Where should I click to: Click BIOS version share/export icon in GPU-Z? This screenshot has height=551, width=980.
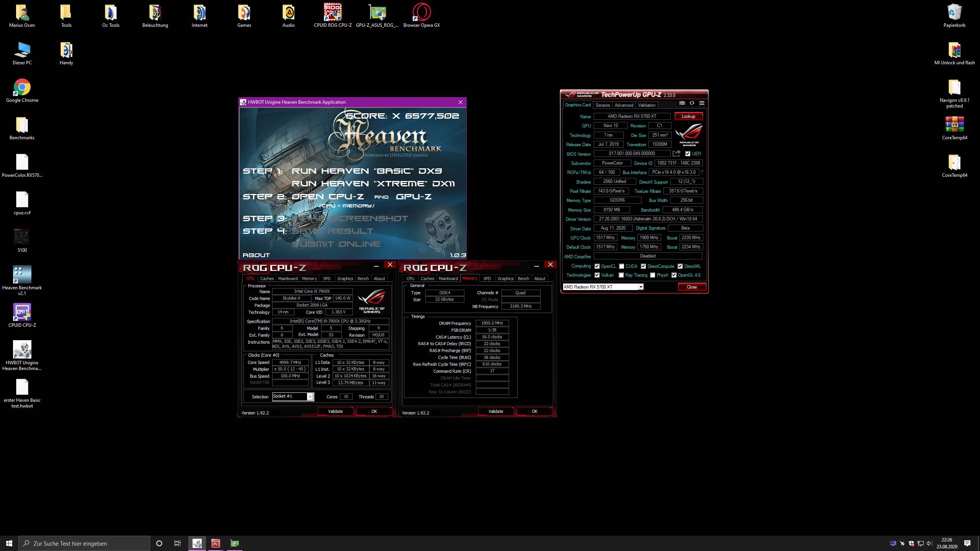coord(676,153)
